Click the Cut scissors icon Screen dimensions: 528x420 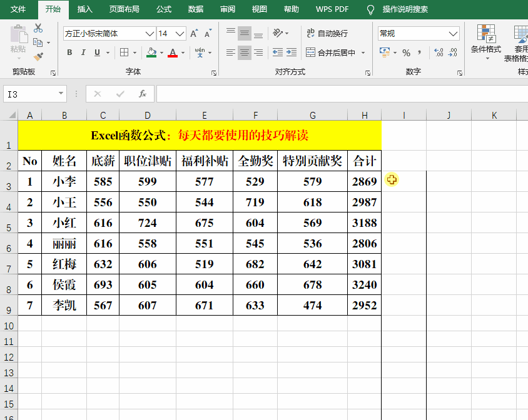38,28
